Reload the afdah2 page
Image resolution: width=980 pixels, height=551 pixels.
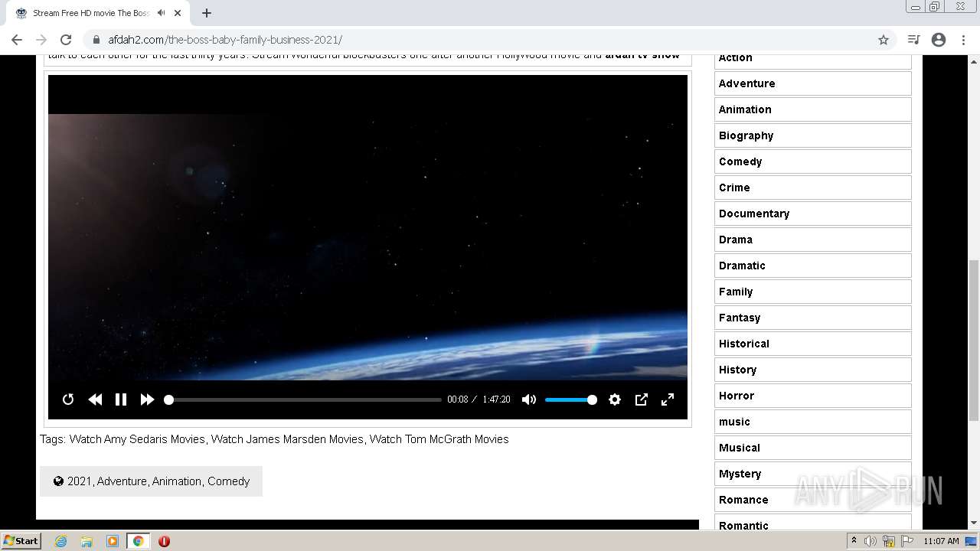click(66, 40)
